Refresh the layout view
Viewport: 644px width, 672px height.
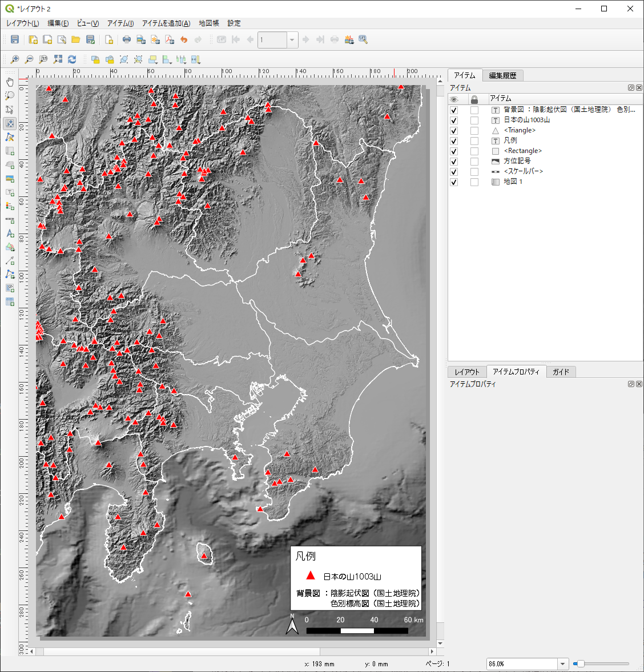click(72, 59)
